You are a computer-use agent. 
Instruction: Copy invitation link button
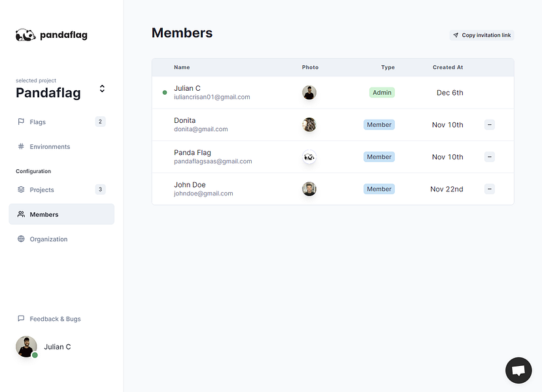[482, 35]
